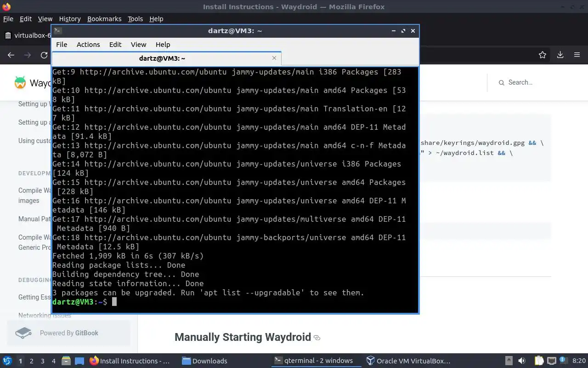
Task: Open the qterminal File menu
Action: click(x=62, y=45)
